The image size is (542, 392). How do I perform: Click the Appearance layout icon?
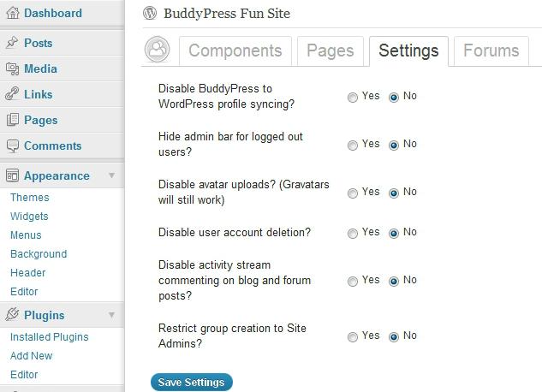(x=13, y=175)
